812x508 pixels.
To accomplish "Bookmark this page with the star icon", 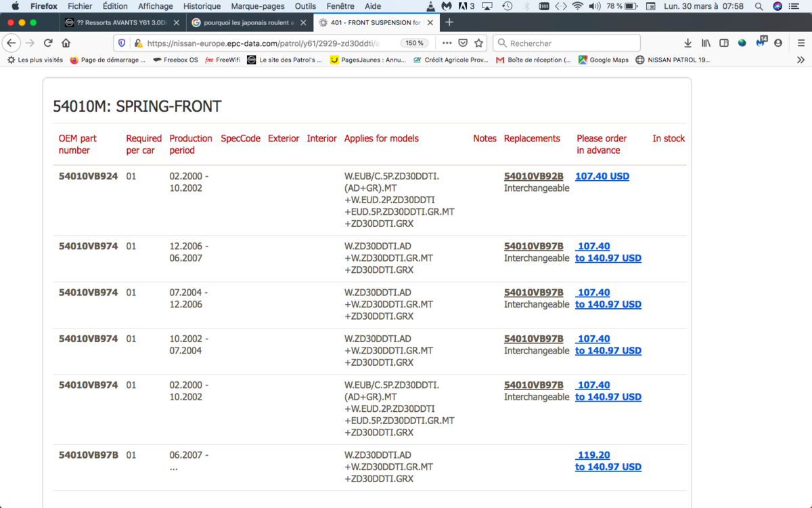I will (x=479, y=43).
